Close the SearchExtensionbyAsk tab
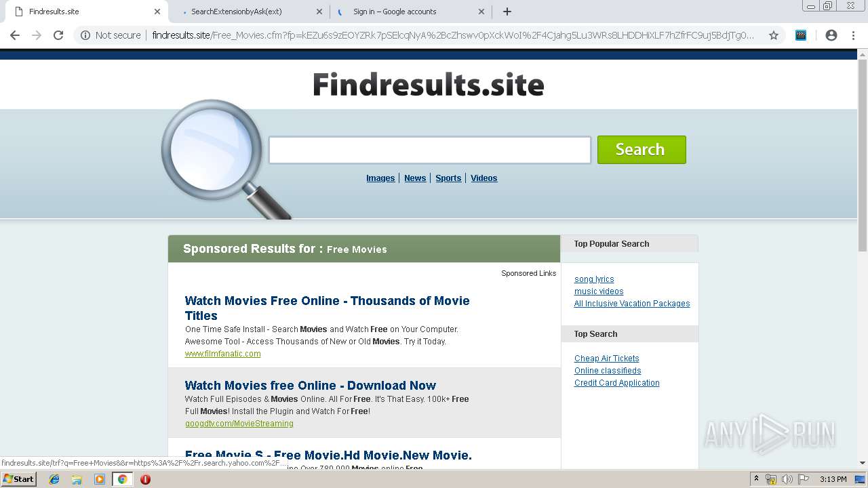868x488 pixels. 320,12
